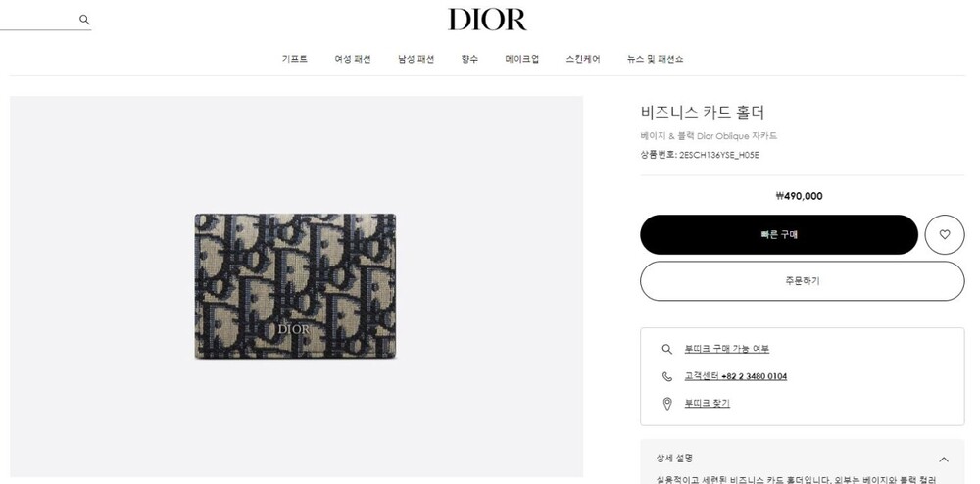Open the 메이크업 menu
The width and height of the screenshot is (980, 484).
(522, 59)
